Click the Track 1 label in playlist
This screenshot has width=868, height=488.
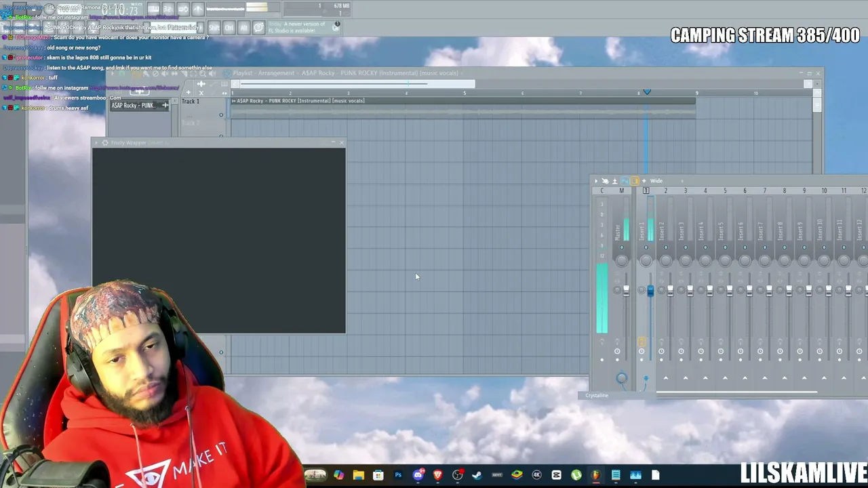(191, 102)
